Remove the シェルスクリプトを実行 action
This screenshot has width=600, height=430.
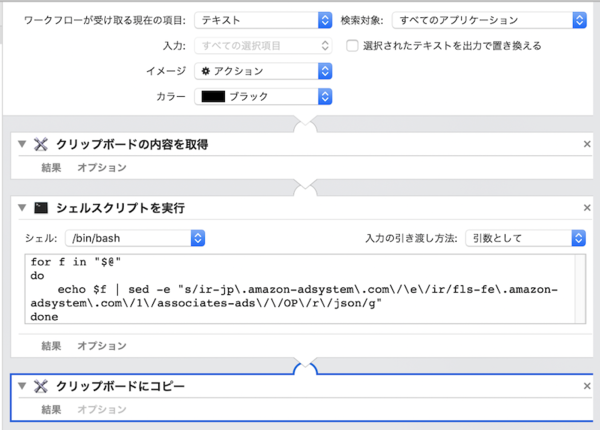click(587, 208)
